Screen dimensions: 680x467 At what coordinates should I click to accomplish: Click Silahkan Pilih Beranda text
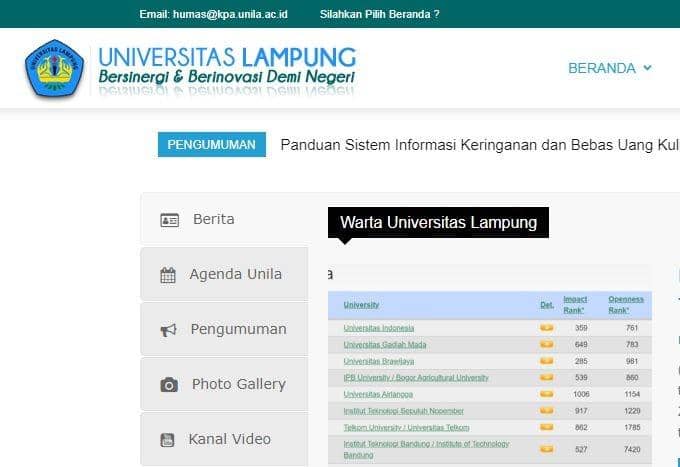(x=379, y=14)
